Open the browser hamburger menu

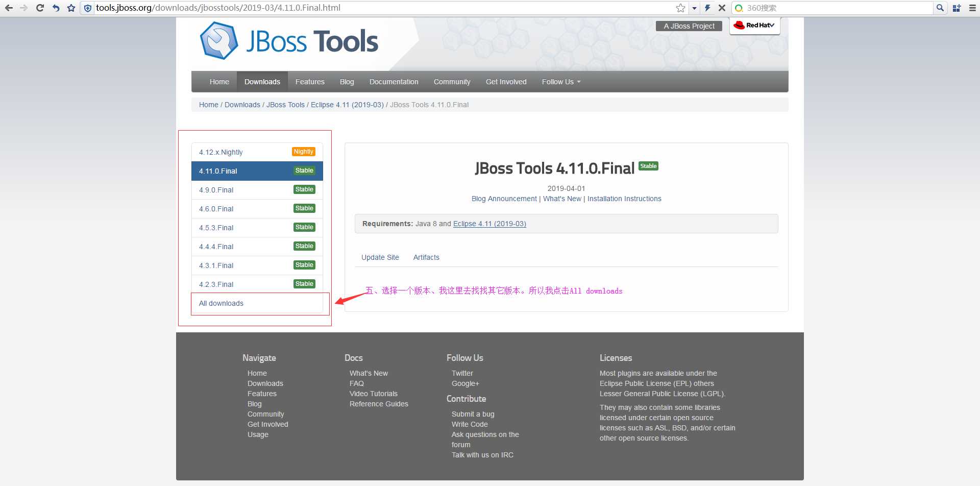972,8
